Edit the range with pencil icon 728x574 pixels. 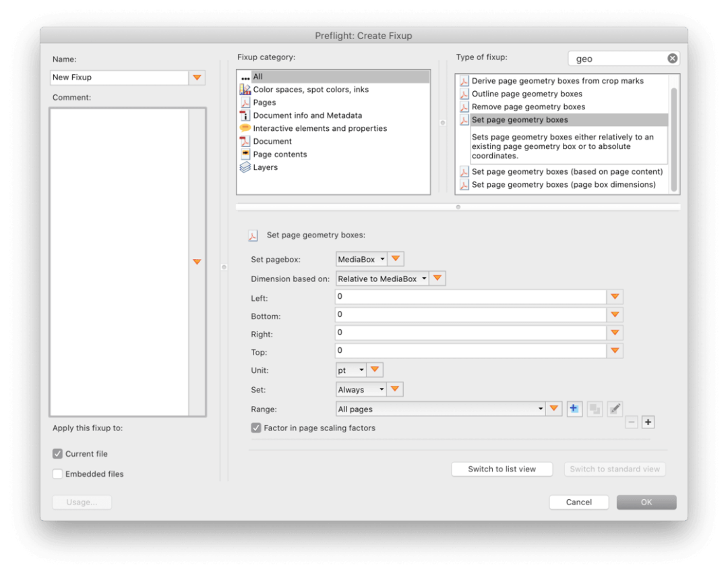[x=615, y=409]
